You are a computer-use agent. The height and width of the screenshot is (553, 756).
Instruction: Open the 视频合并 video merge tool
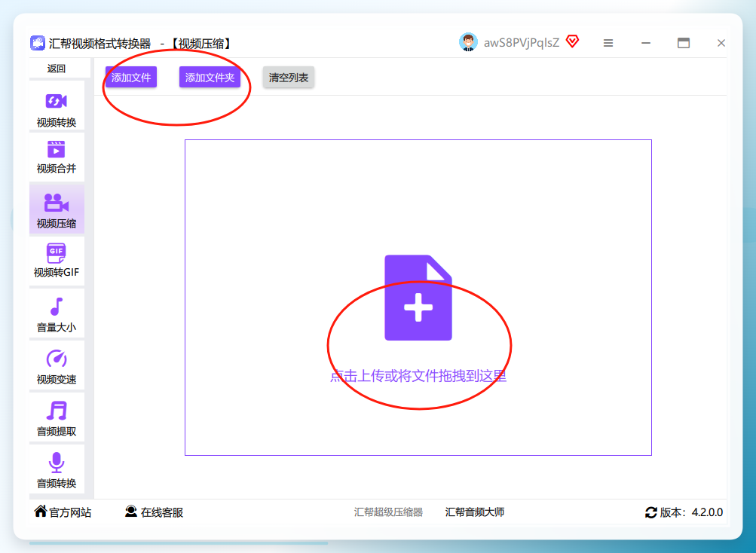click(57, 157)
